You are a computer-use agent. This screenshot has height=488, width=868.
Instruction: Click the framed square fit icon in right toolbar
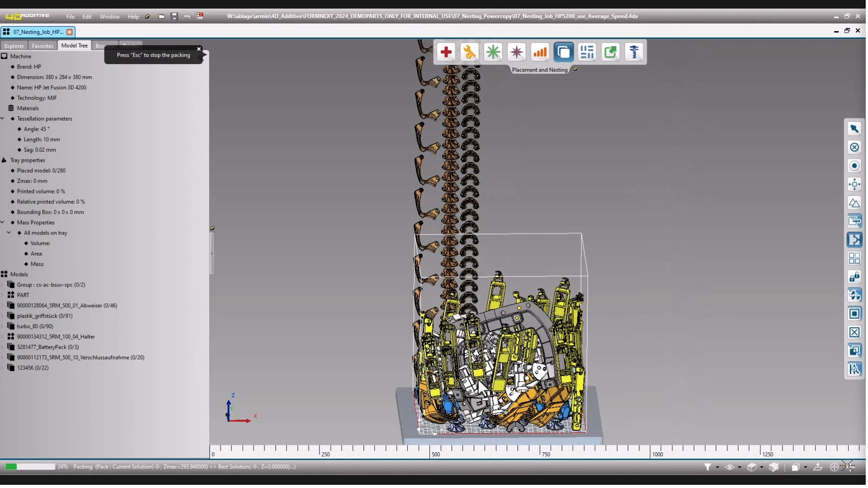tap(854, 314)
